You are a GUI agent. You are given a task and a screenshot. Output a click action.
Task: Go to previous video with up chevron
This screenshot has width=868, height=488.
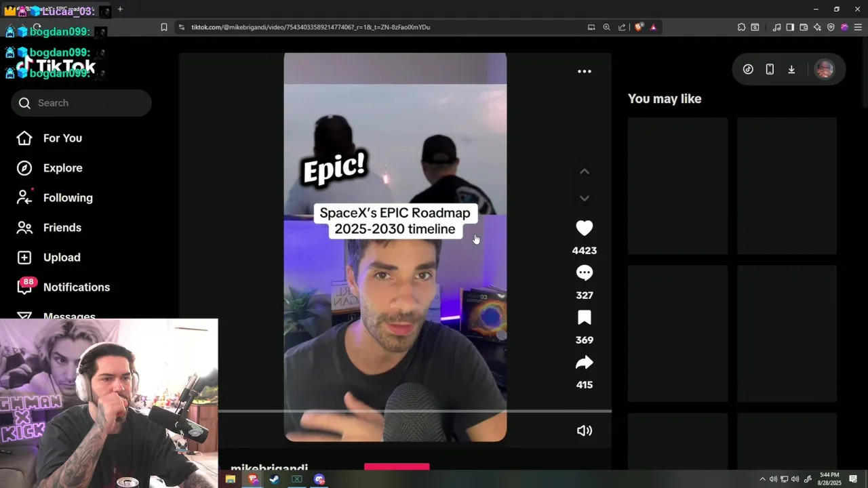pyautogui.click(x=584, y=171)
